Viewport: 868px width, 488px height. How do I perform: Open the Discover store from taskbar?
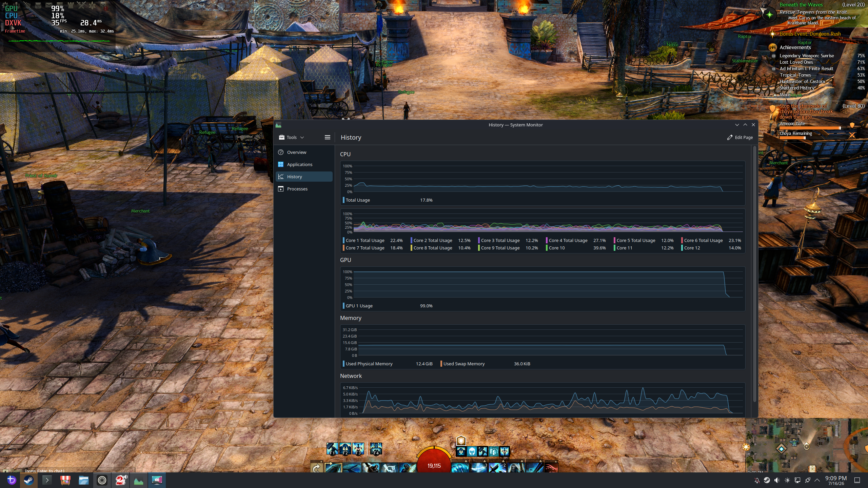[65, 480]
